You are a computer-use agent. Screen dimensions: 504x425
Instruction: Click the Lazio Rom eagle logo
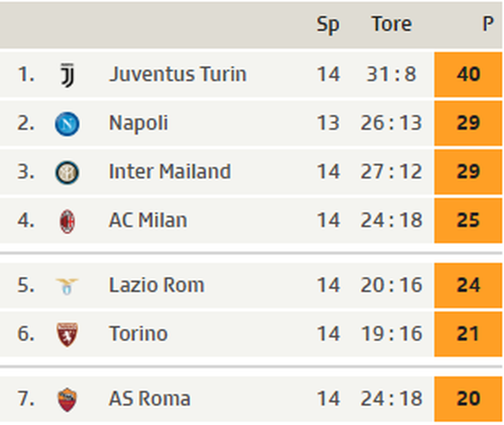point(67,286)
